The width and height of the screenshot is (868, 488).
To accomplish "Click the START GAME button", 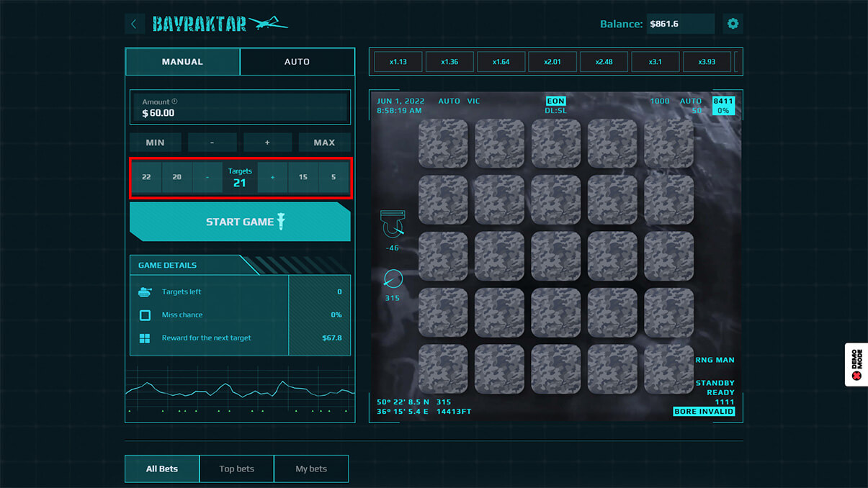I will click(x=240, y=222).
